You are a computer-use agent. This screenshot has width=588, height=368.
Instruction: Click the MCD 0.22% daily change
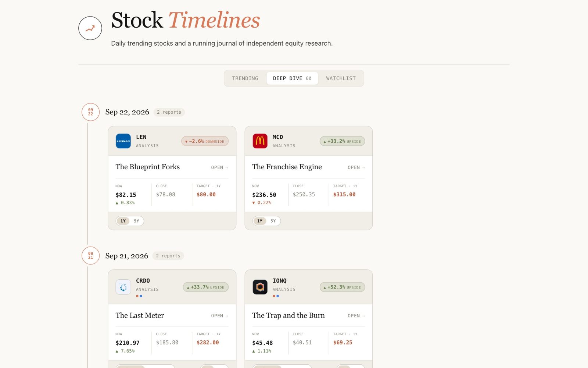point(262,203)
